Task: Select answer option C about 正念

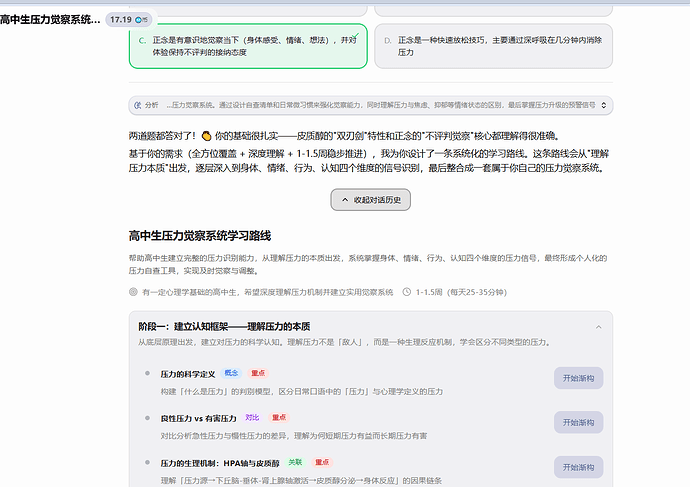Action: [248, 46]
